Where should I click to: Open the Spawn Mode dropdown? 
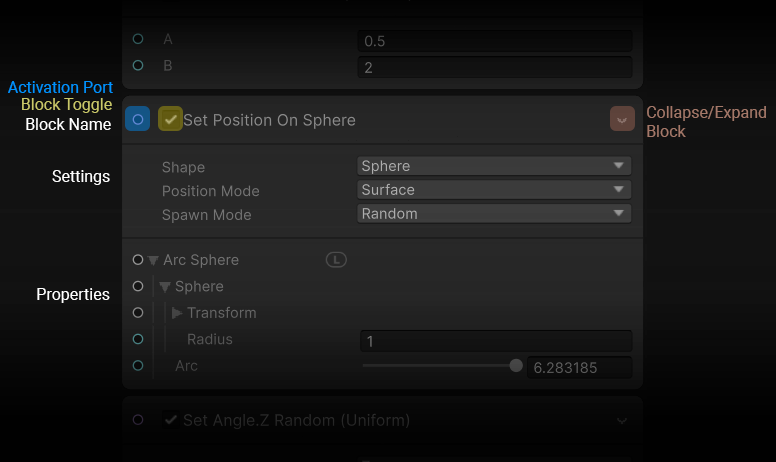click(494, 214)
